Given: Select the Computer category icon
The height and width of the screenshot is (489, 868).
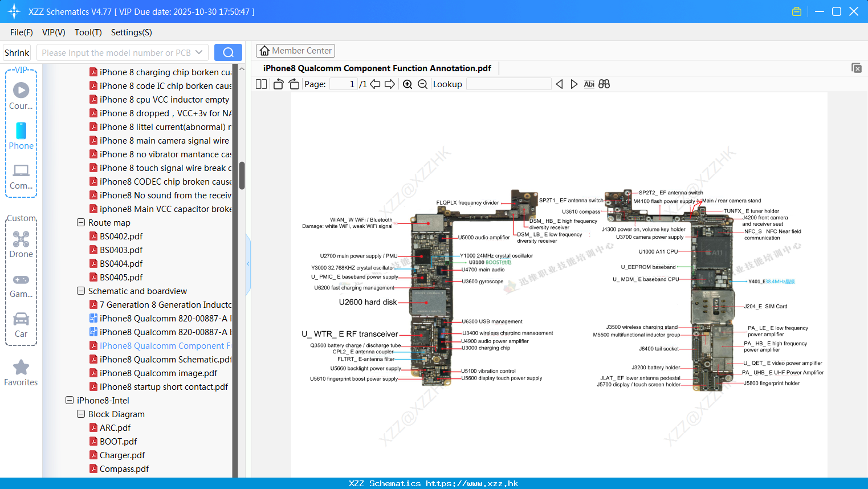Looking at the screenshot, I should coord(21,177).
